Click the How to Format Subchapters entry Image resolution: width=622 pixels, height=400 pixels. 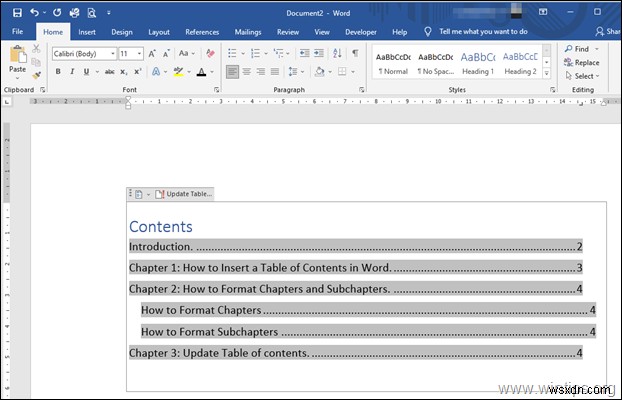[x=369, y=331]
